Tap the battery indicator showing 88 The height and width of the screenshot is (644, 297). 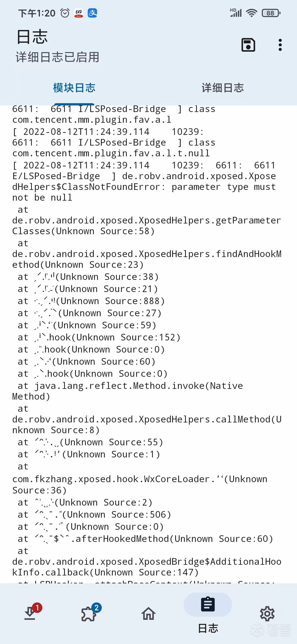(x=271, y=13)
